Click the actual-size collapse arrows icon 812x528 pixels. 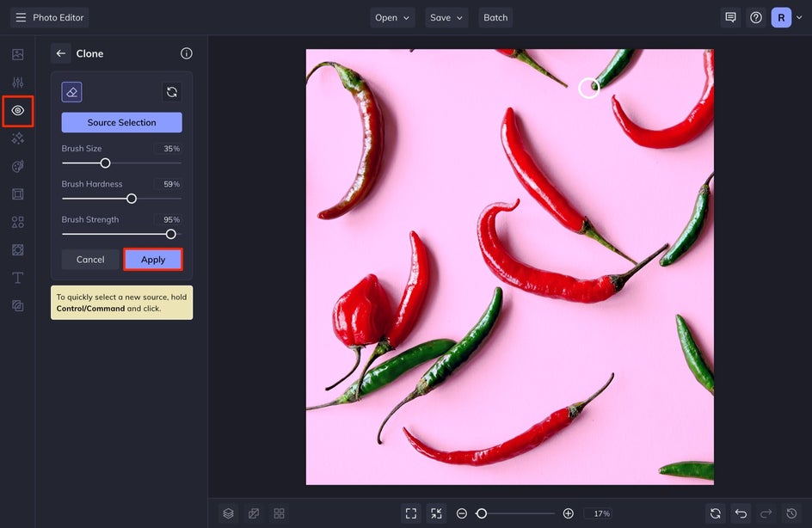coord(437,513)
